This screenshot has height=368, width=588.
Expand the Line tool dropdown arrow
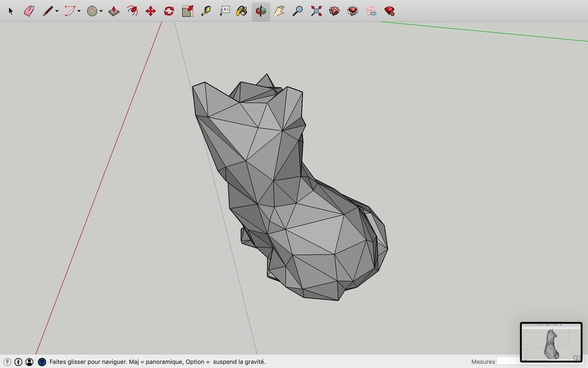pos(56,10)
